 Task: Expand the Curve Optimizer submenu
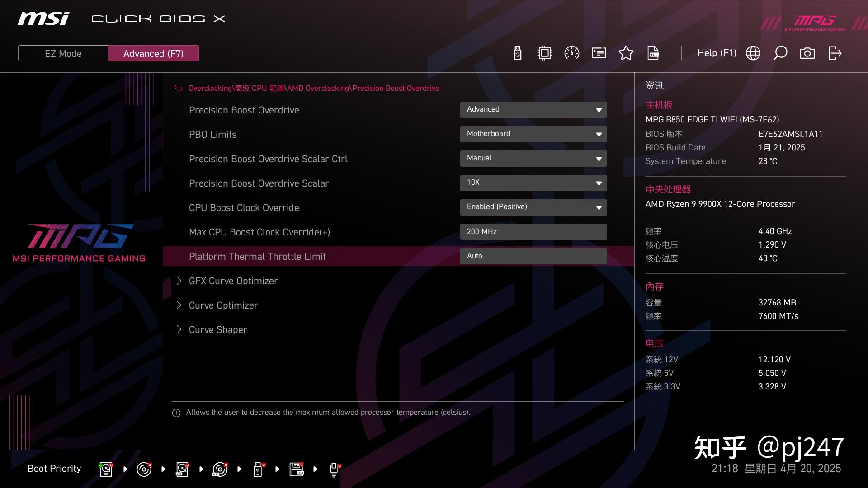[x=223, y=305]
